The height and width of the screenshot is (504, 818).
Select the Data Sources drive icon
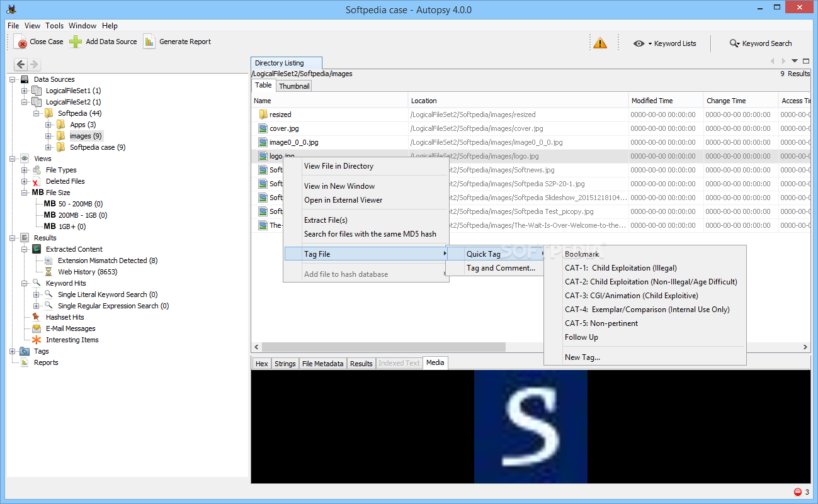coord(25,79)
